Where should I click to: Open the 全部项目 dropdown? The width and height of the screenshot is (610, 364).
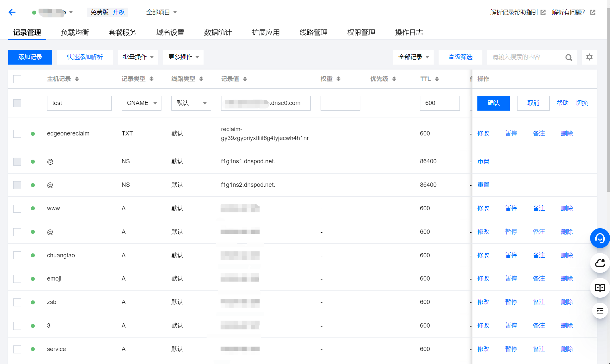pyautogui.click(x=161, y=12)
